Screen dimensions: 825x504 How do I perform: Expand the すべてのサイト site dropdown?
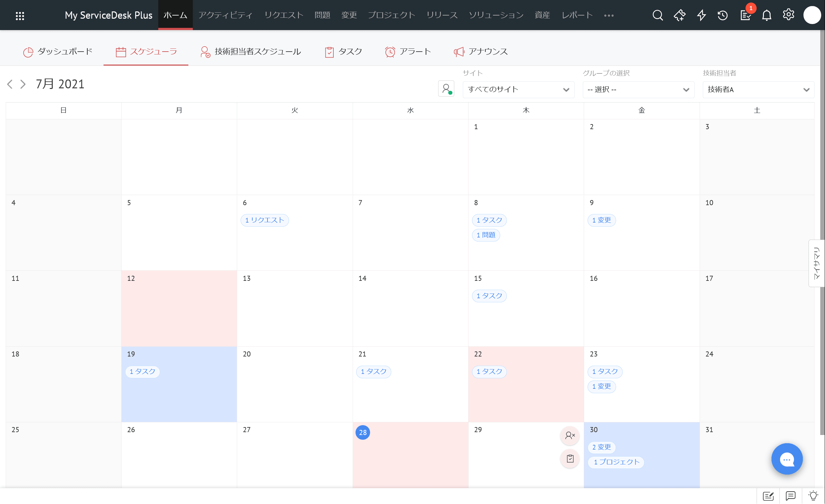click(518, 89)
